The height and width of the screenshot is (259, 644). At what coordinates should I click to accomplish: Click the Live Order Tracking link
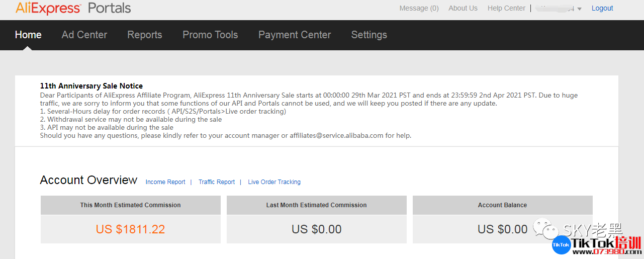tap(274, 182)
